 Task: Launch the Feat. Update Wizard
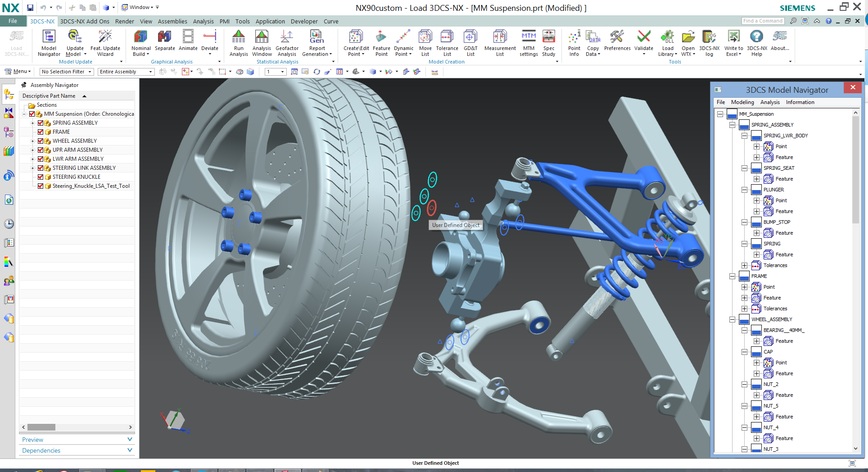[105, 43]
